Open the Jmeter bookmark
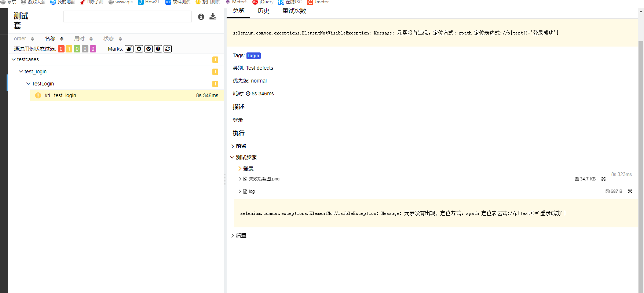The height and width of the screenshot is (293, 644). pyautogui.click(x=319, y=2)
